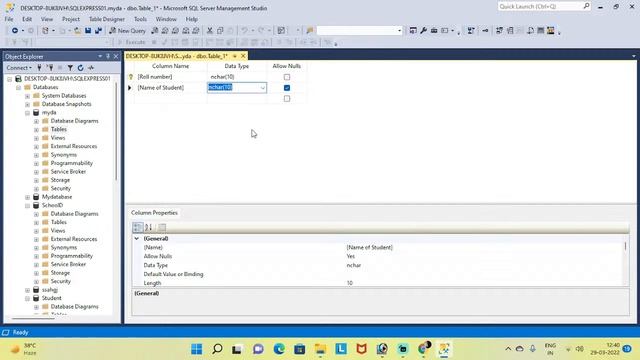Click the Navigate Backward arrow icon

pyautogui.click(x=15, y=31)
